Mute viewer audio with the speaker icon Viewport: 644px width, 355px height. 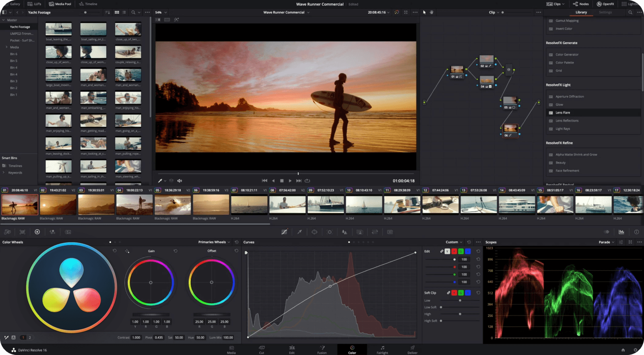click(180, 181)
